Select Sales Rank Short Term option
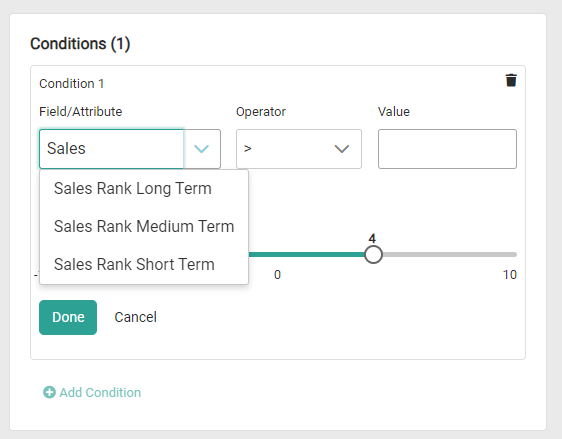Screen dimensions: 562x439 [144, 264]
